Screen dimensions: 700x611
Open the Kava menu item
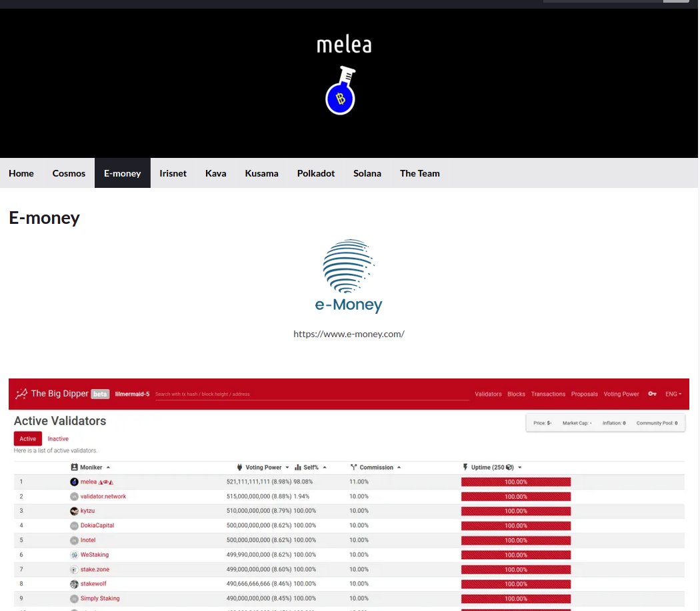click(x=215, y=173)
